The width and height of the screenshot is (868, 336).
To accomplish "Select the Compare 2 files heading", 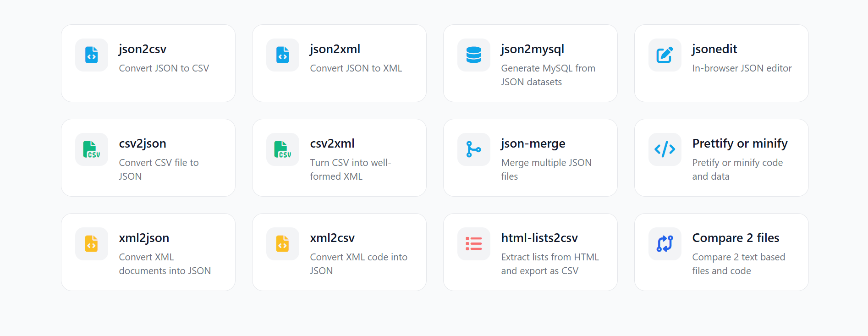I will click(x=736, y=238).
